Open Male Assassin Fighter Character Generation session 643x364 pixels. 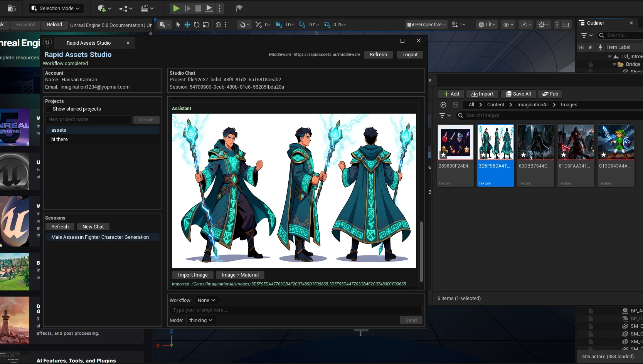[102, 237]
